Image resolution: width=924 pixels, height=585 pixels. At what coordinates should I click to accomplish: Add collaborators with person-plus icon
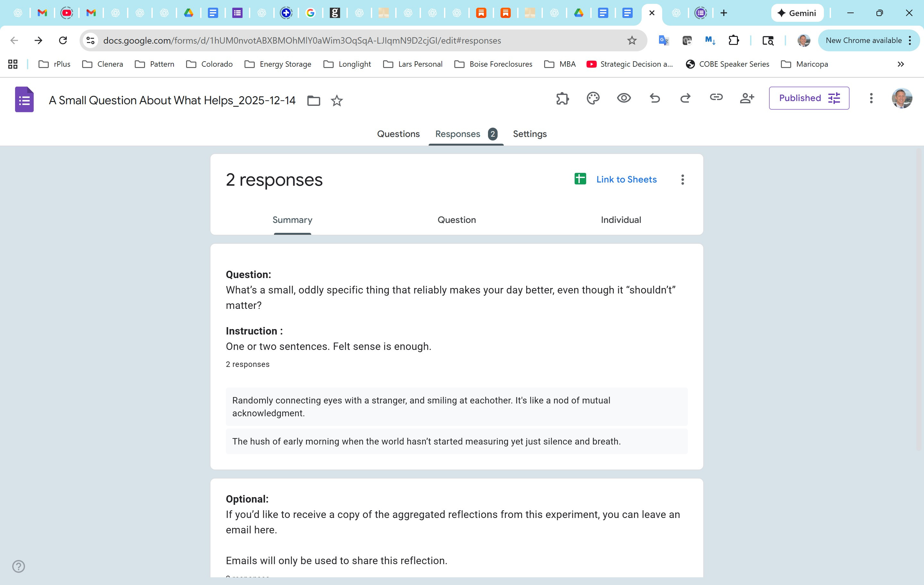tap(747, 98)
